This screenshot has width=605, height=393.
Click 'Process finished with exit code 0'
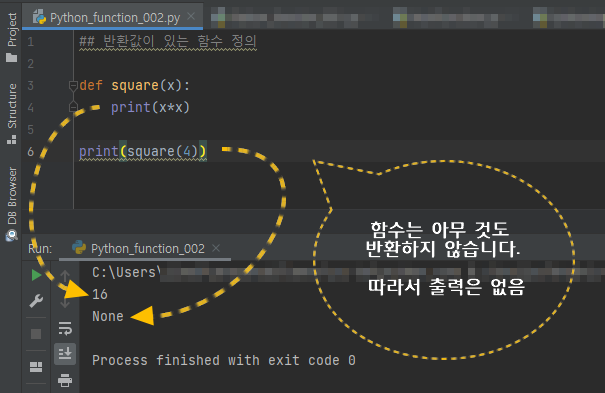tap(224, 360)
